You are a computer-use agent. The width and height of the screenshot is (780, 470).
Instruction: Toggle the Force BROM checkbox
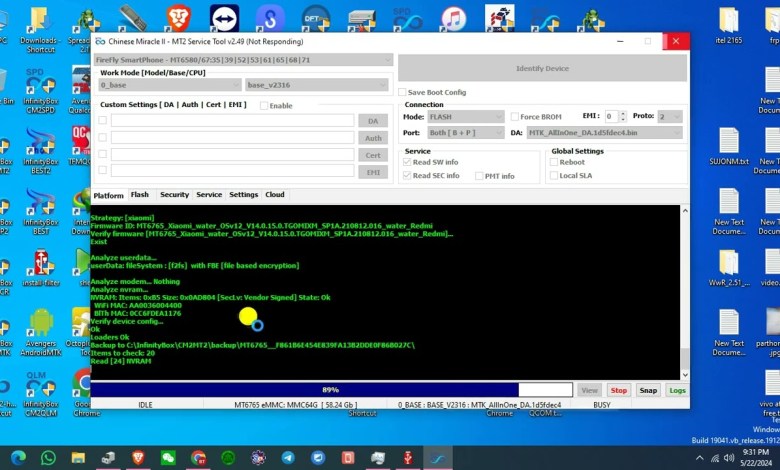[515, 117]
